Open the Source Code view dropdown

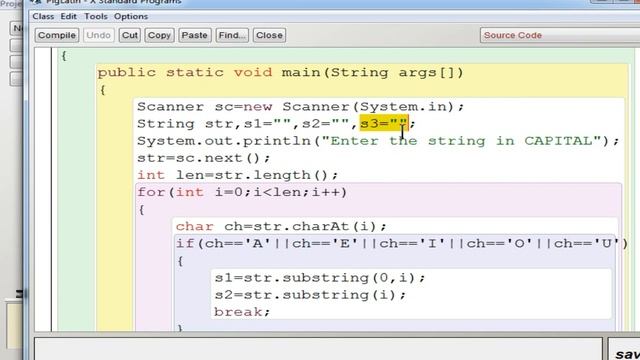coord(560,36)
